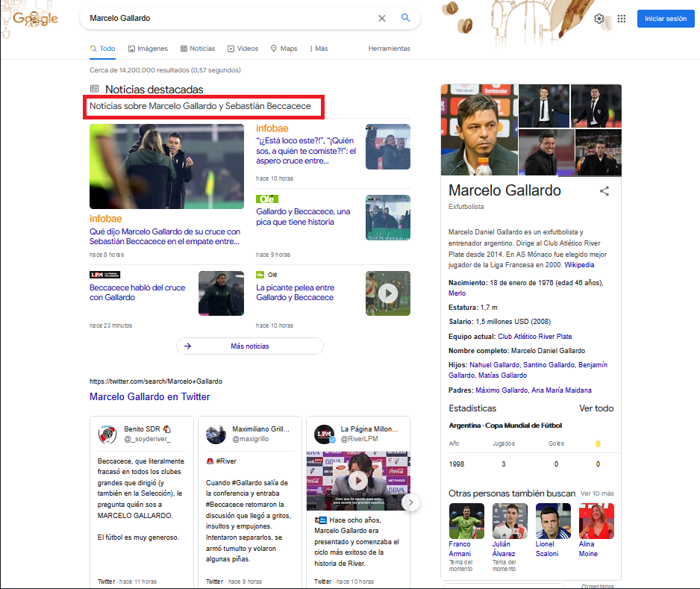Expand the Más menu
The width and height of the screenshot is (700, 589).
point(319,49)
